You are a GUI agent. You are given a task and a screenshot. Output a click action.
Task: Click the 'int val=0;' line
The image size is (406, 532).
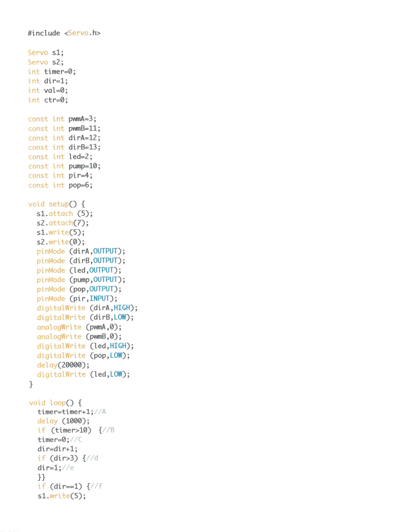pos(48,90)
